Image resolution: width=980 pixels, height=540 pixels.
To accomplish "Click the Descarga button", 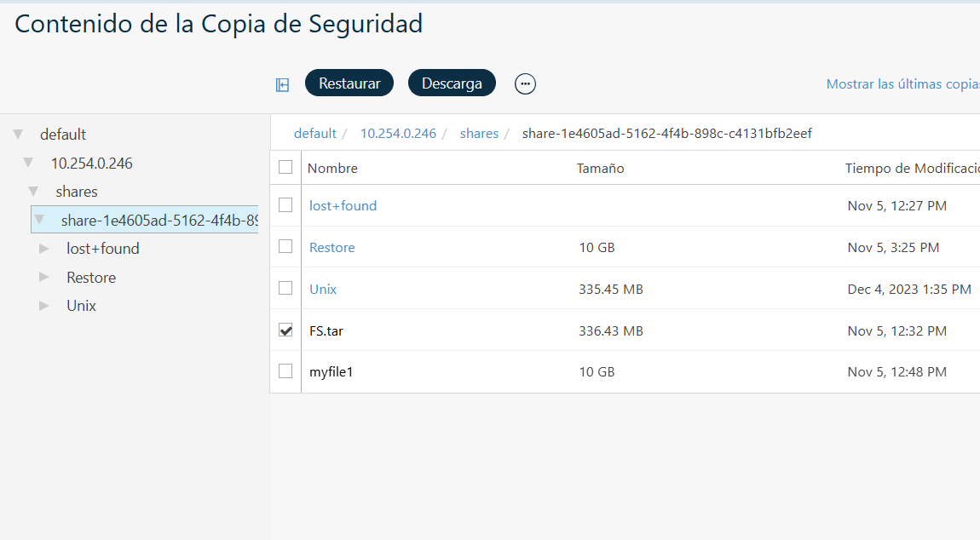I will (x=452, y=83).
